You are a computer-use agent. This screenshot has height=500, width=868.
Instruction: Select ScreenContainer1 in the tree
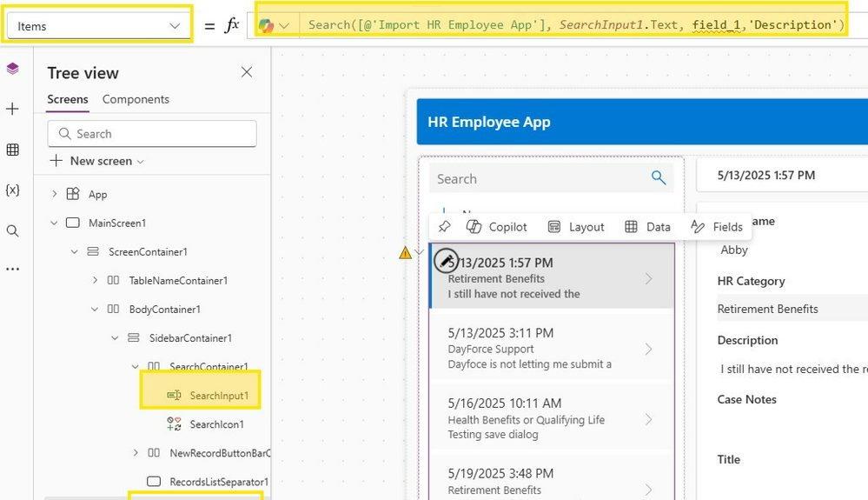tap(148, 252)
